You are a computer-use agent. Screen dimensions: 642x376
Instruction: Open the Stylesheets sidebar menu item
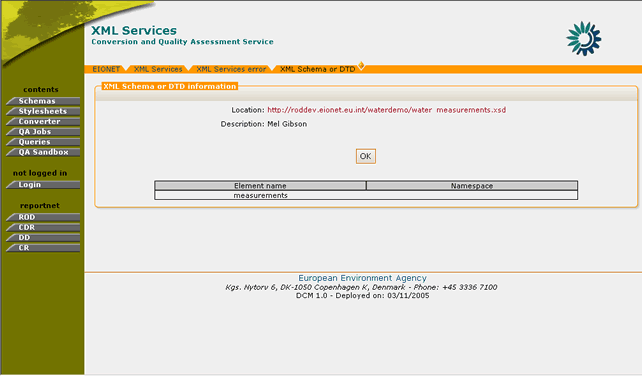pyautogui.click(x=43, y=111)
